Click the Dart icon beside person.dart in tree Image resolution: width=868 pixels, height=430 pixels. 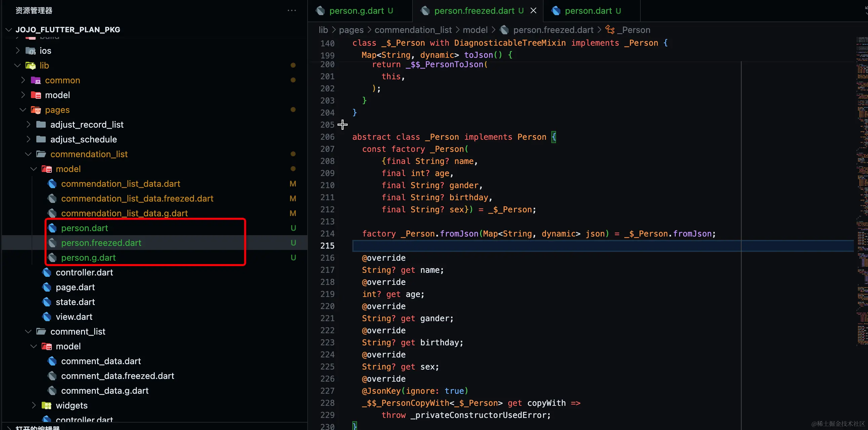[52, 228]
